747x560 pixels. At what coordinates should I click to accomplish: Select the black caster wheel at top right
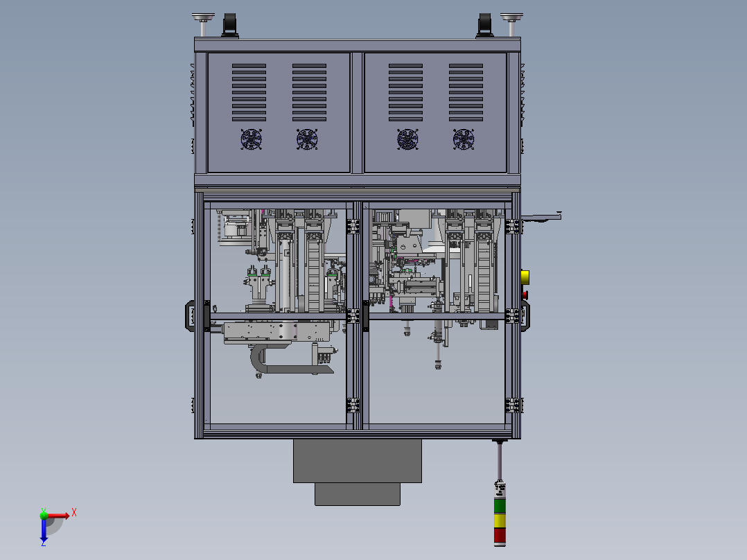pos(484,25)
